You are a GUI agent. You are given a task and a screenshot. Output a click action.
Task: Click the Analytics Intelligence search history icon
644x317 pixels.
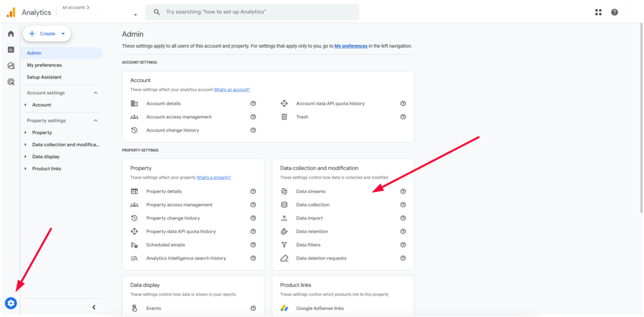(134, 258)
